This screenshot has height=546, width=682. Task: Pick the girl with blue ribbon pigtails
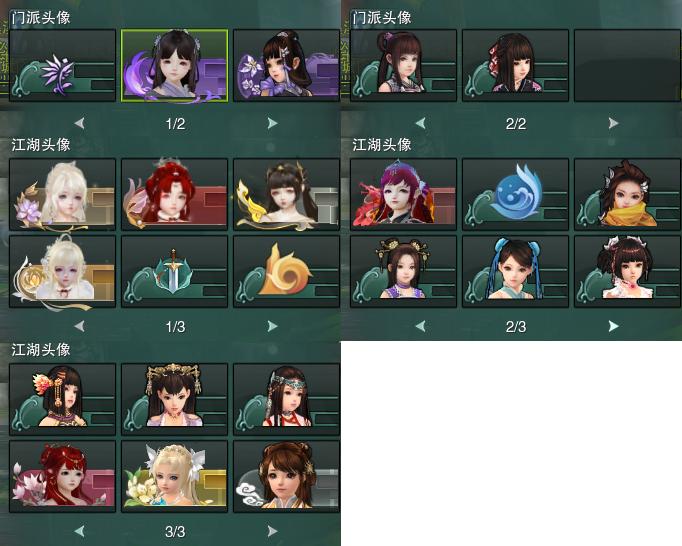(515, 271)
